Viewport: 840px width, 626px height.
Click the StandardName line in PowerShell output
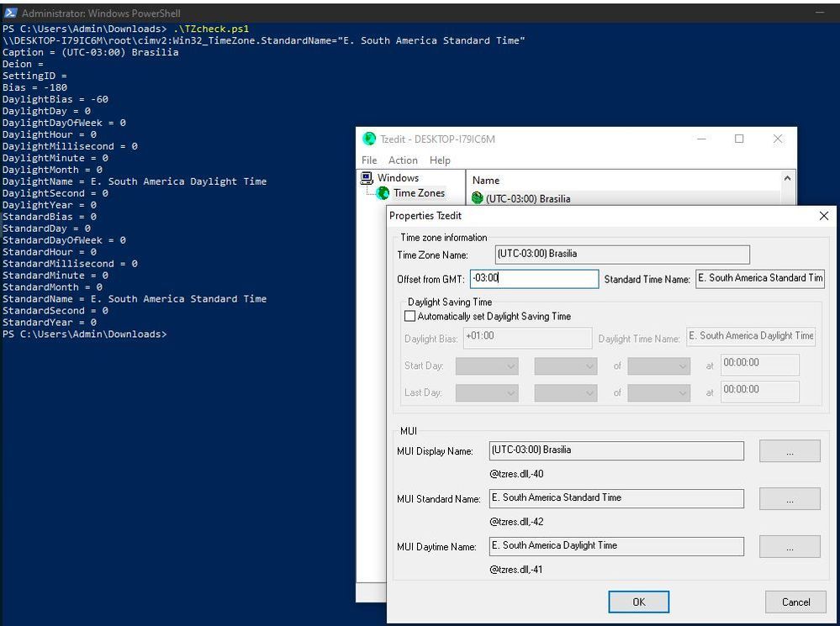tap(135, 299)
